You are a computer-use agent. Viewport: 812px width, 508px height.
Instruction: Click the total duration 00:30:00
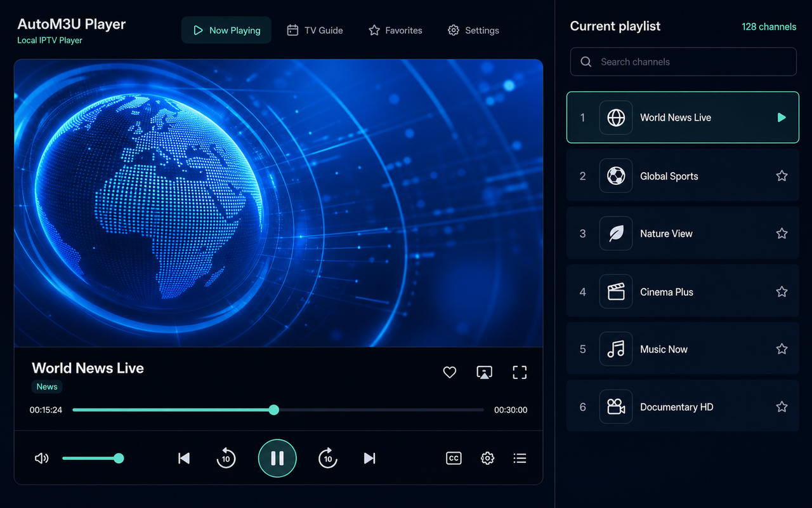click(511, 410)
